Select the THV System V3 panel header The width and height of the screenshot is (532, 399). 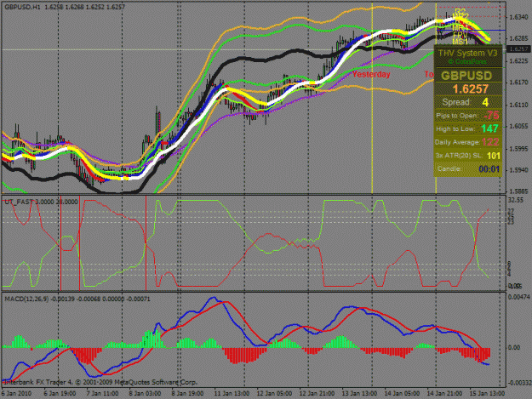point(467,53)
